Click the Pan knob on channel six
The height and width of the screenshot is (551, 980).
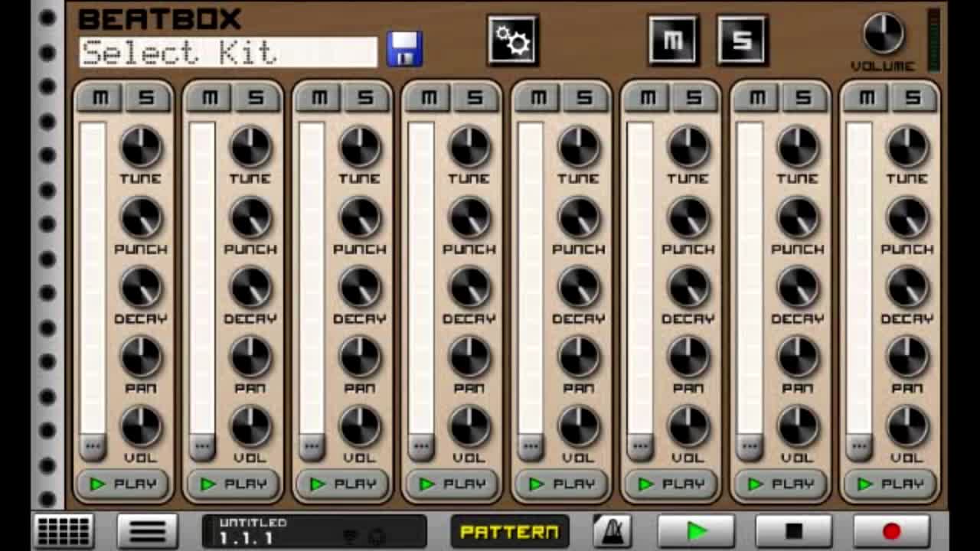tap(689, 357)
